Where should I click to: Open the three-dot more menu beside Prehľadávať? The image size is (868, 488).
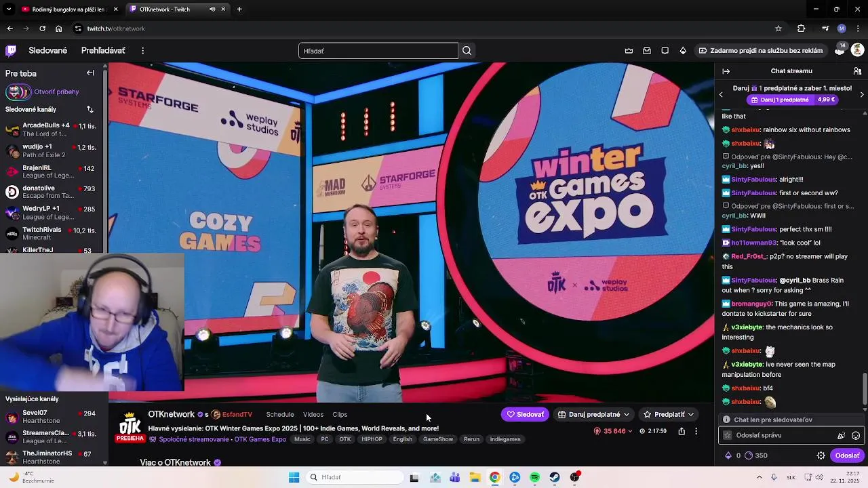pyautogui.click(x=142, y=51)
